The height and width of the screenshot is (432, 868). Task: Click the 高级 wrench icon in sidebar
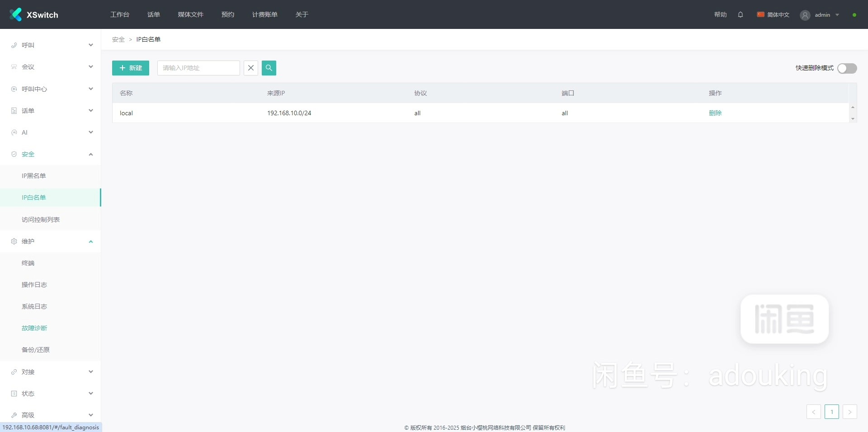(14, 415)
